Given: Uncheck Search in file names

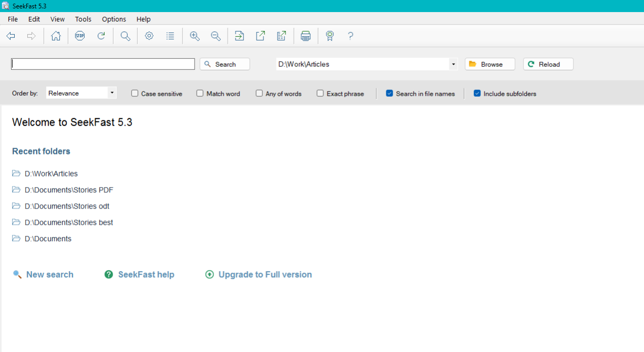Looking at the screenshot, I should (390, 94).
